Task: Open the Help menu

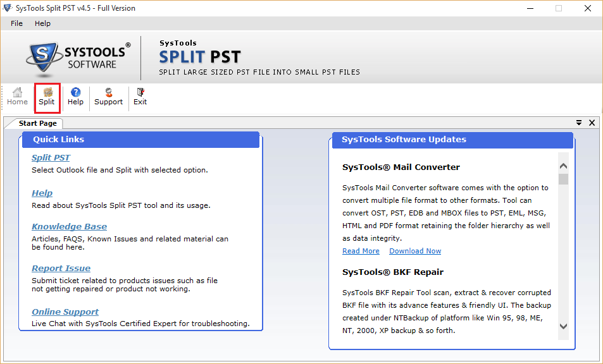Action: pyautogui.click(x=42, y=23)
